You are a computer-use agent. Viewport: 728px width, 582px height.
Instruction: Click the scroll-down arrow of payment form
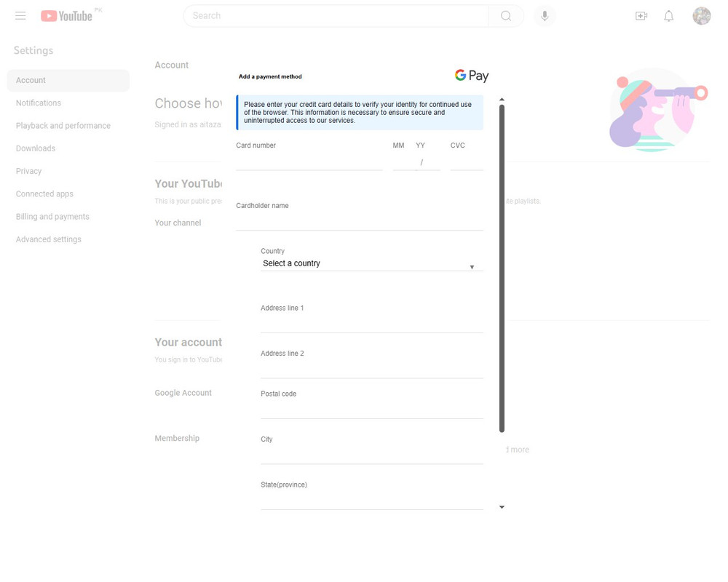pos(502,507)
